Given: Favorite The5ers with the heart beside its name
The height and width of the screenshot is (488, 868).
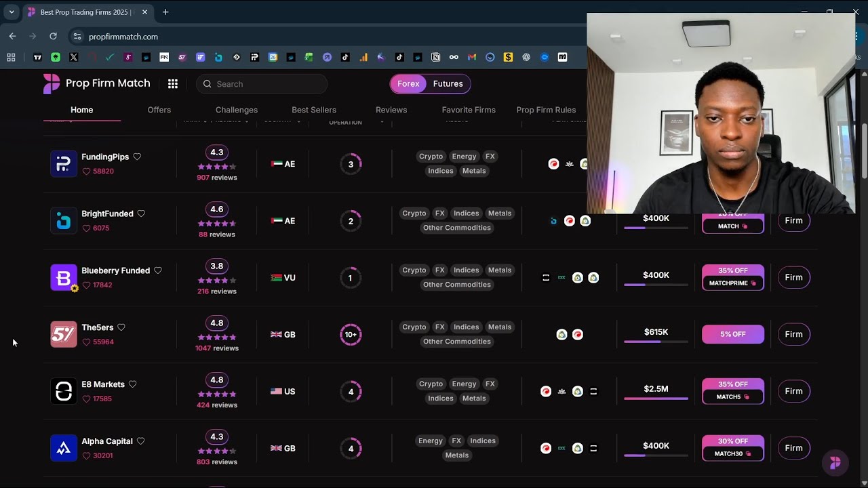Looking at the screenshot, I should point(121,327).
